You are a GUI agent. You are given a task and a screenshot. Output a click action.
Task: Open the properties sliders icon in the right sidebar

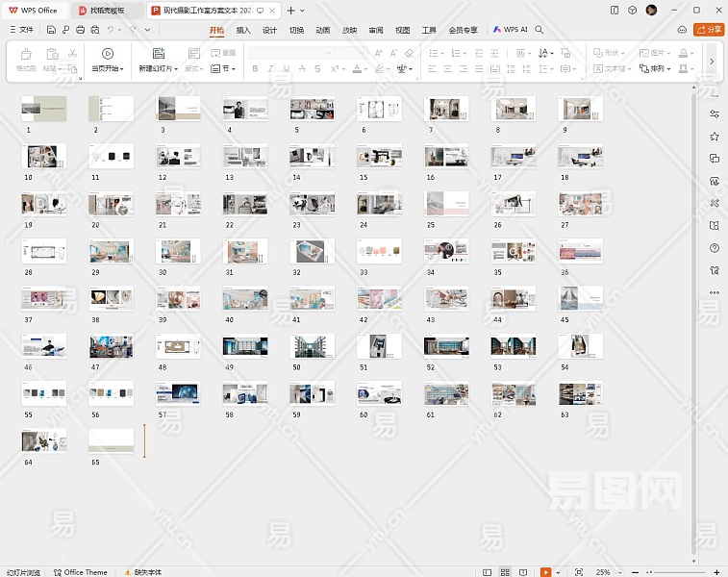coord(715,113)
